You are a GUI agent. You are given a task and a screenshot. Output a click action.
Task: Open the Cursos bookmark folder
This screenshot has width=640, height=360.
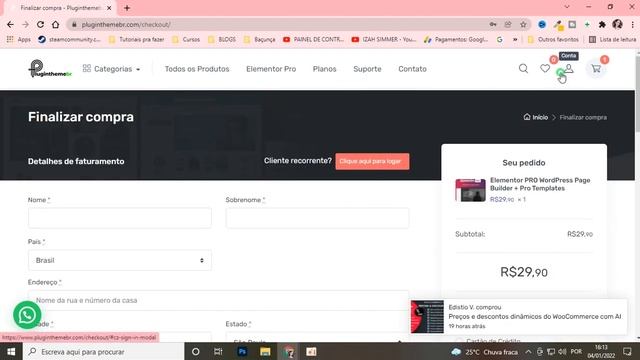tap(186, 40)
